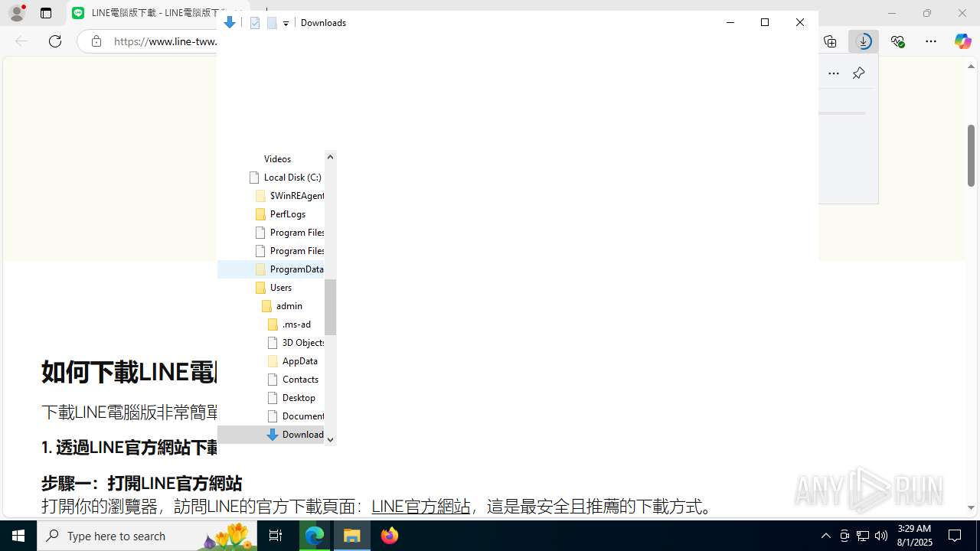The height and width of the screenshot is (551, 980).
Task: Click the Users folder icon
Action: click(260, 288)
